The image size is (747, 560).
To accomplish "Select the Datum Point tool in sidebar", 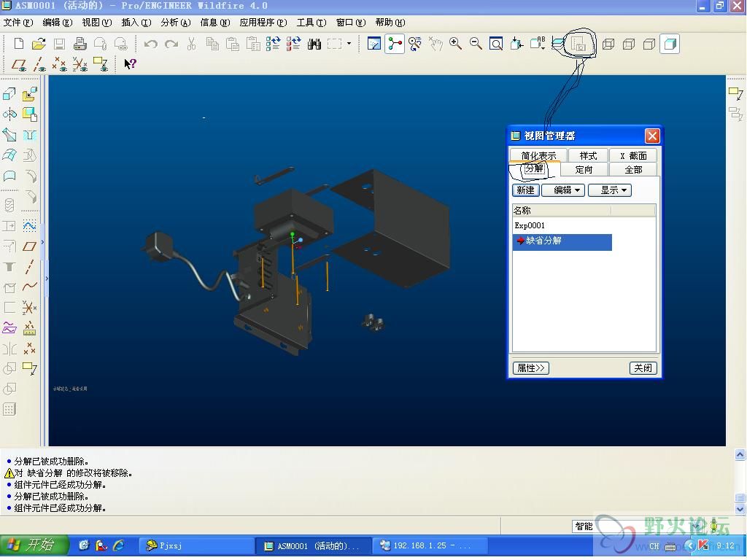I will coord(29,349).
